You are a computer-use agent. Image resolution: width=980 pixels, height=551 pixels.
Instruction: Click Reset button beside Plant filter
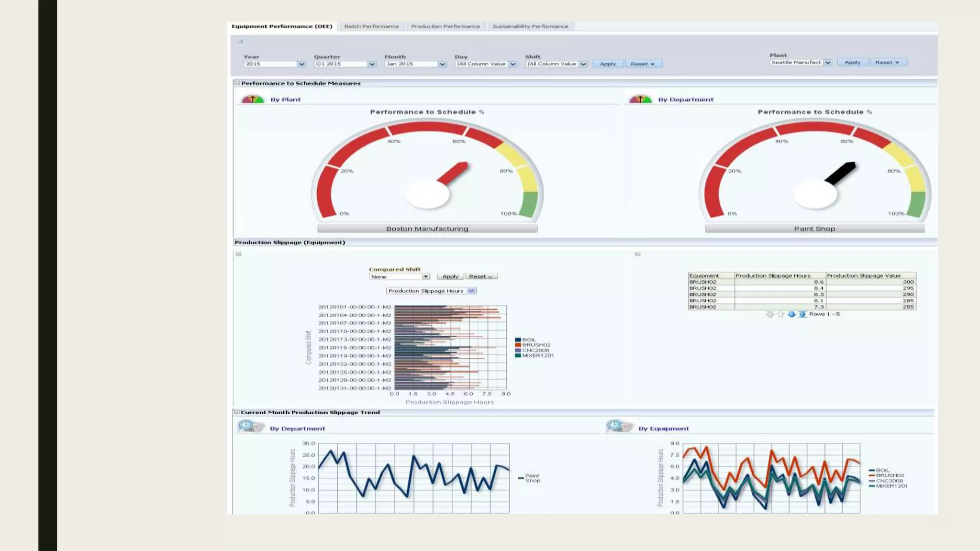[x=887, y=63]
